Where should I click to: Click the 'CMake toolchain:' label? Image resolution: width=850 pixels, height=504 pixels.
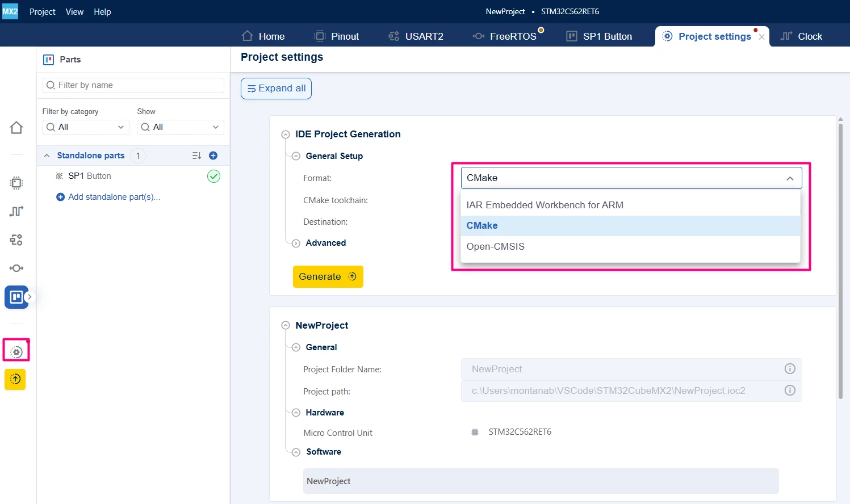pos(336,200)
